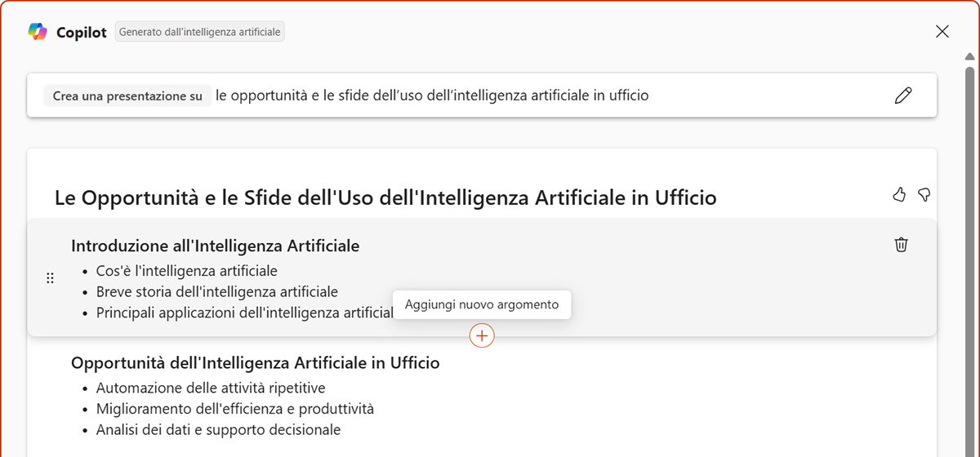Screen dimensions: 980x457
Task: Select 'Introduzione all'Intelligenza Artificiale' heading
Action: [215, 246]
